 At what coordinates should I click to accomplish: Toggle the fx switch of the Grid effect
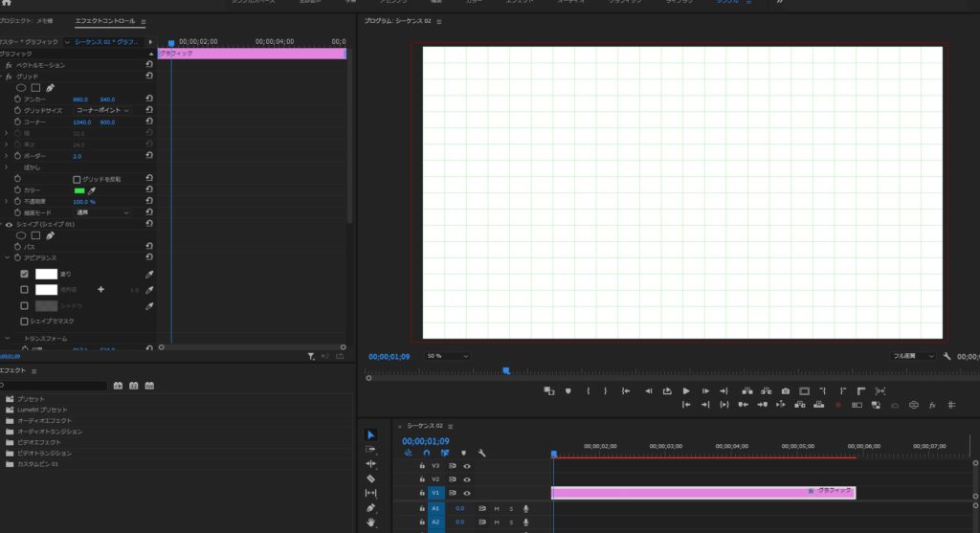tap(9, 77)
